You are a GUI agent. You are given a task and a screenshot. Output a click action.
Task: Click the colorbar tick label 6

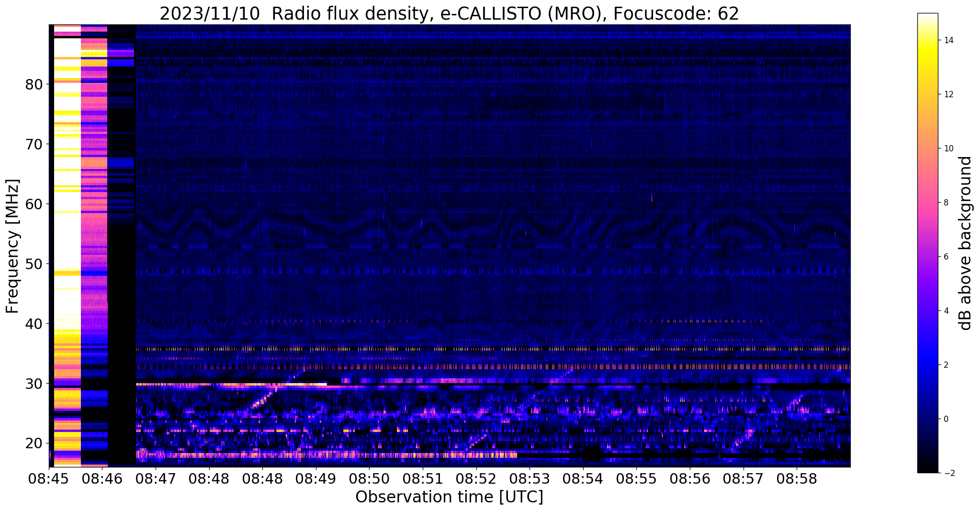click(x=946, y=257)
